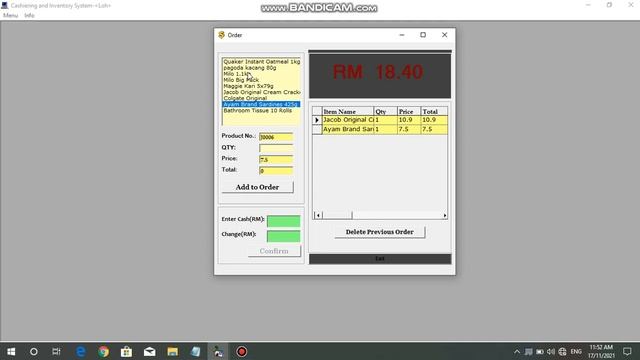
Task: Click the Price column header
Action: [409, 111]
